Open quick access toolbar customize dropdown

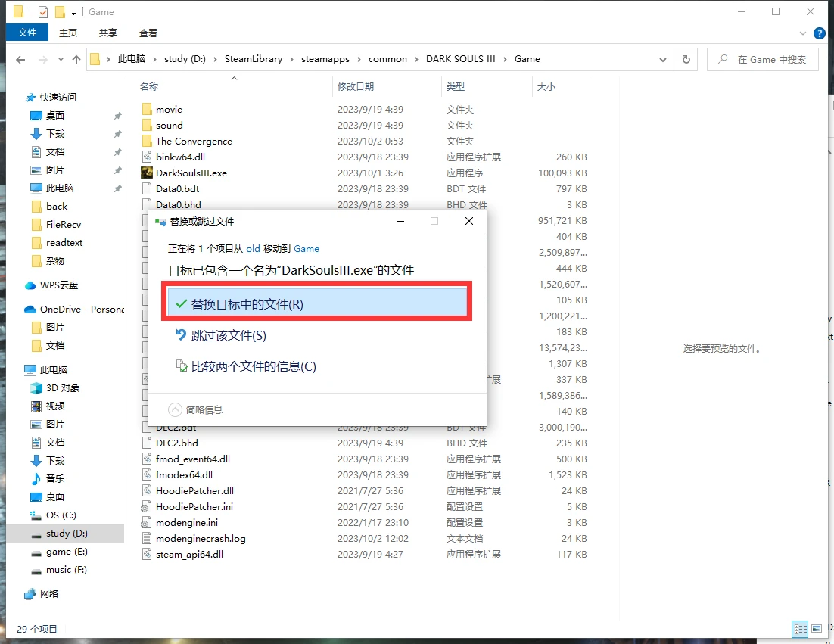pos(73,12)
